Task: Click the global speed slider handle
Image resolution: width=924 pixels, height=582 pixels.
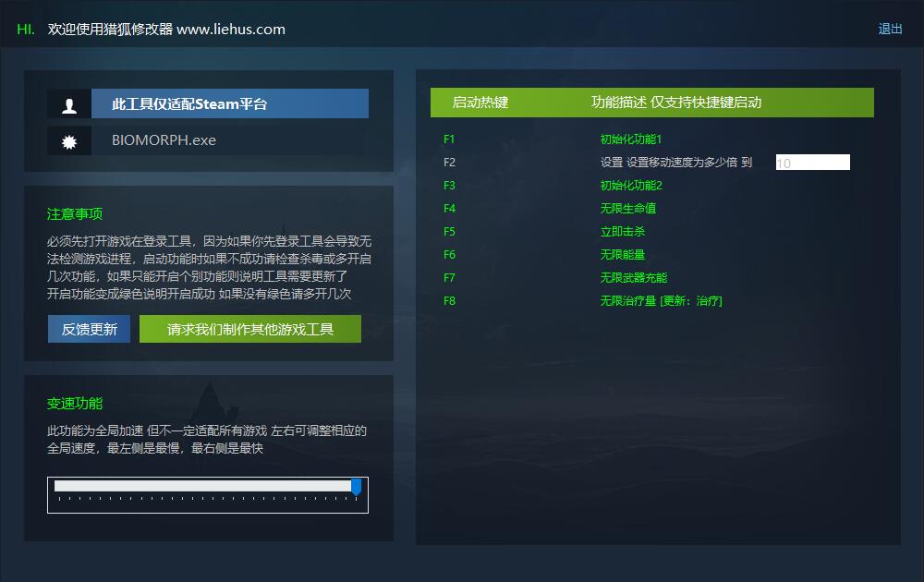Action: pyautogui.click(x=356, y=487)
